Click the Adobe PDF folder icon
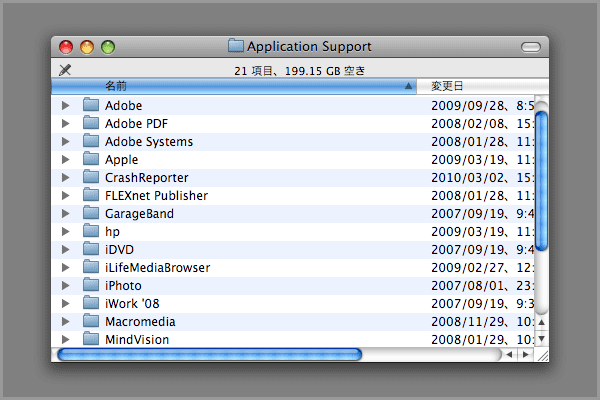This screenshot has width=600, height=400. pos(91,122)
